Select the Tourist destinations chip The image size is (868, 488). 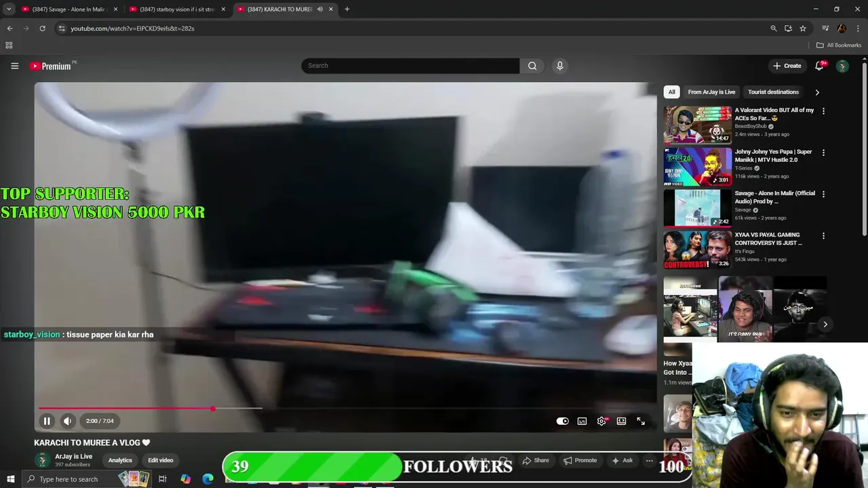(x=773, y=92)
